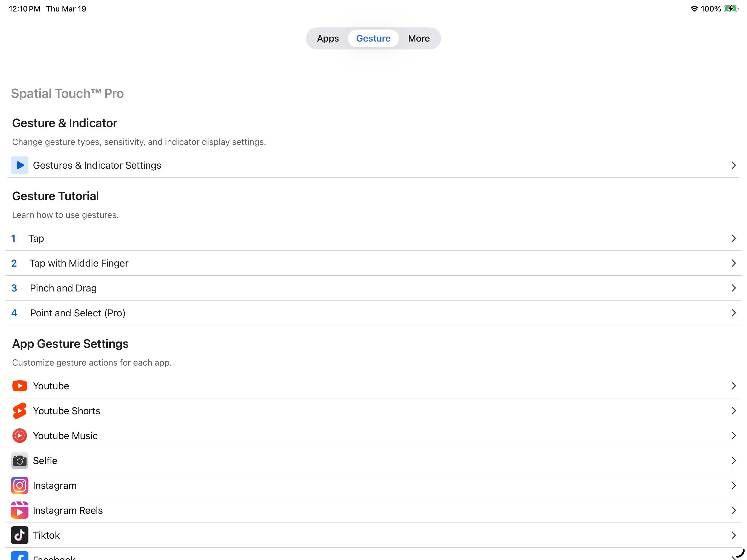The width and height of the screenshot is (747, 560).
Task: Expand the Youtube Shorts row chevron
Action: [734, 411]
